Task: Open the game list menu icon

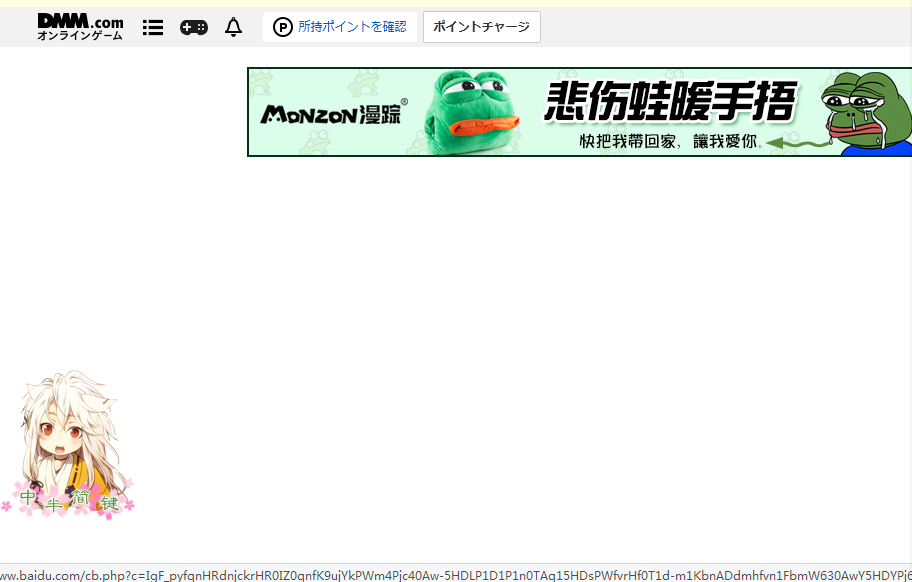Action: [x=152, y=28]
